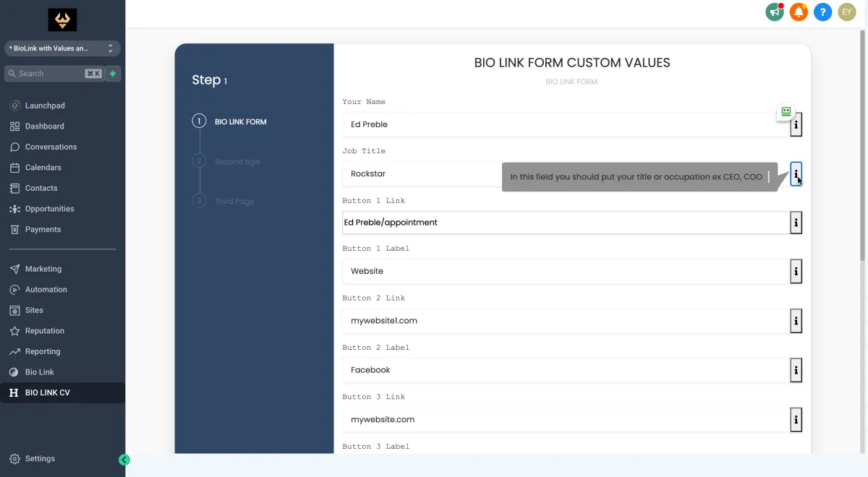Click the info icon beside Job Title
868x477 pixels.
(x=796, y=173)
